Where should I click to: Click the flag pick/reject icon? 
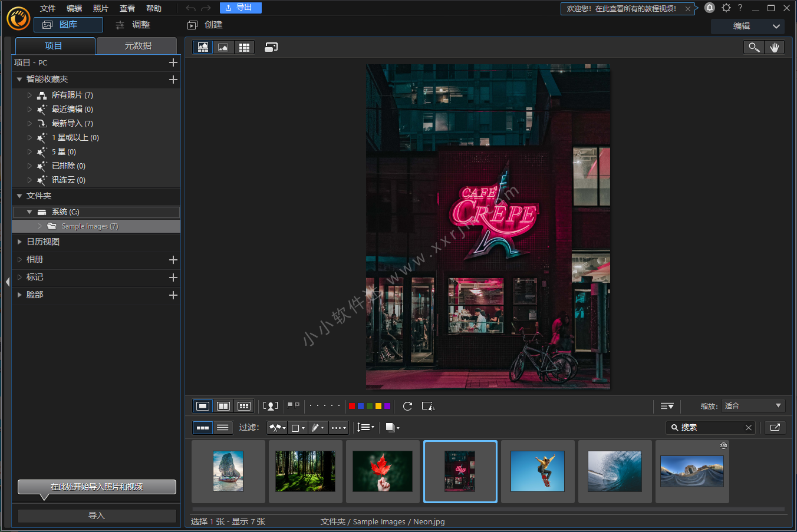click(x=293, y=405)
